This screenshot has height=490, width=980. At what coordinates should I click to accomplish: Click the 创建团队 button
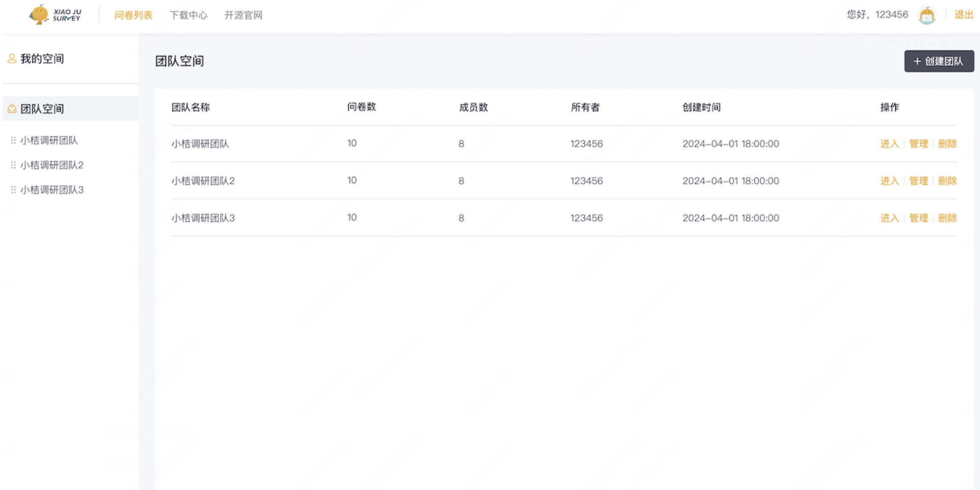939,61
